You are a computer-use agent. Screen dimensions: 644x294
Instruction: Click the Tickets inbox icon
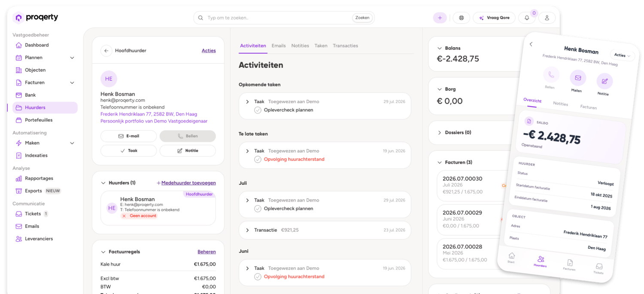(18, 214)
